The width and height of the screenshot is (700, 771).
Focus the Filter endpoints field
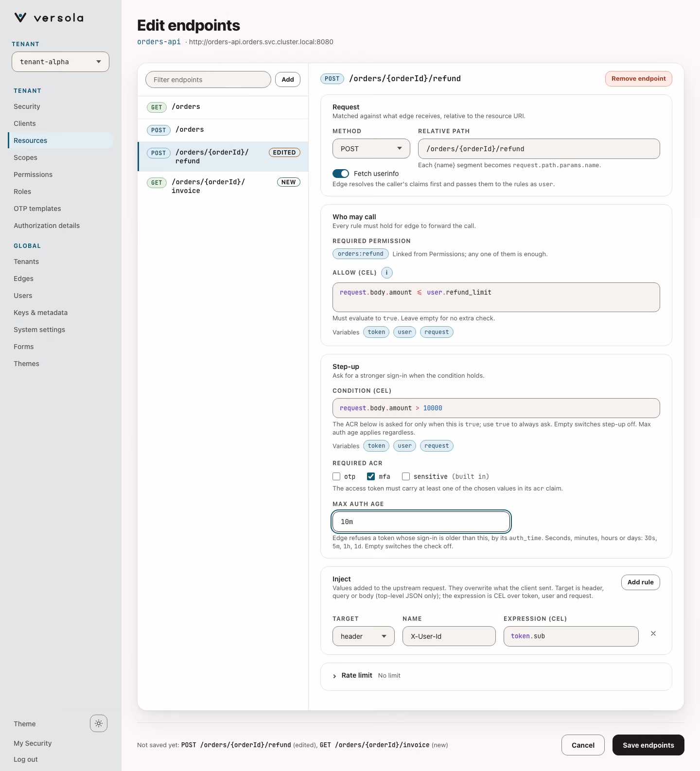tap(208, 80)
